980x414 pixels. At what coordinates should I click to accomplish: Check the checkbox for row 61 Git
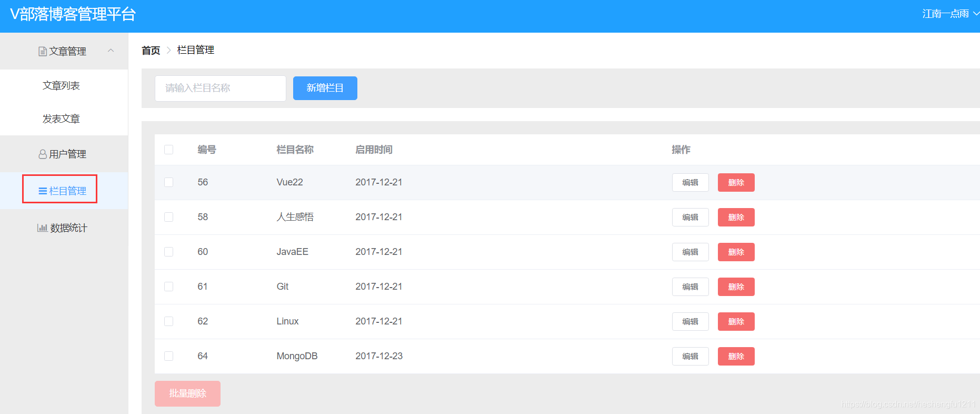(168, 287)
